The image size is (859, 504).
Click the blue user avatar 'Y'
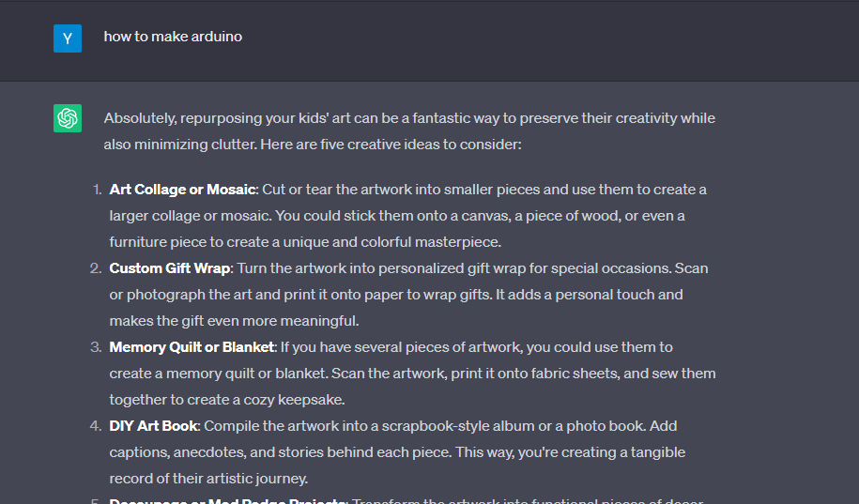tap(68, 38)
